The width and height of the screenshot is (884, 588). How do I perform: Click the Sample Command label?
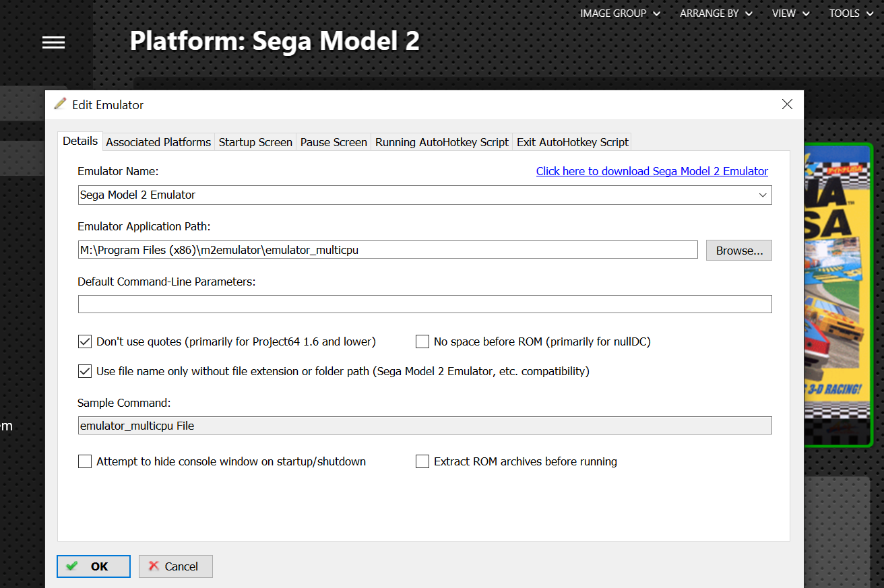[x=124, y=403]
